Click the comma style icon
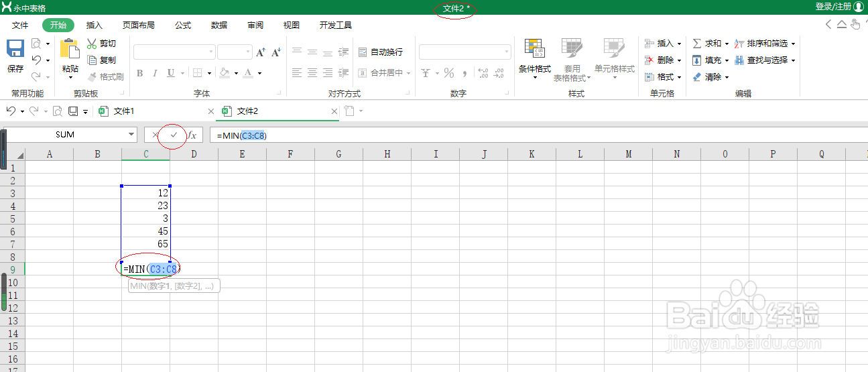 465,73
